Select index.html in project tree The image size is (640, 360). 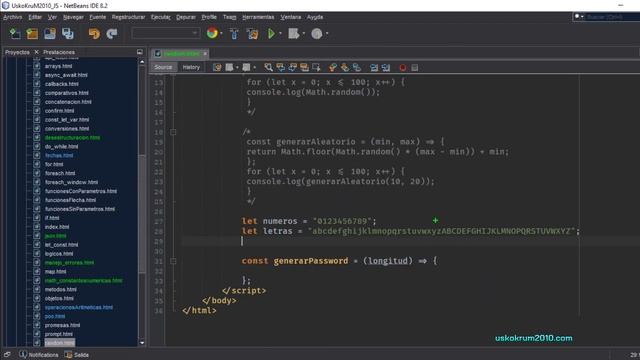tap(57, 227)
